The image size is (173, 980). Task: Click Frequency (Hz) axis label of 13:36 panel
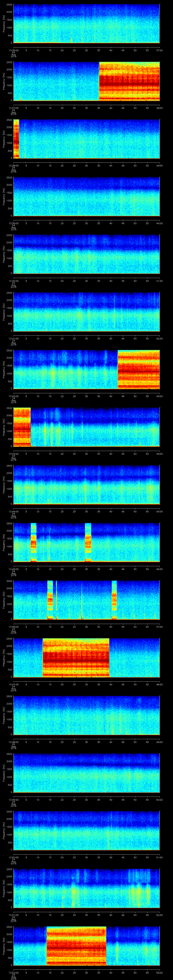(x=4, y=24)
